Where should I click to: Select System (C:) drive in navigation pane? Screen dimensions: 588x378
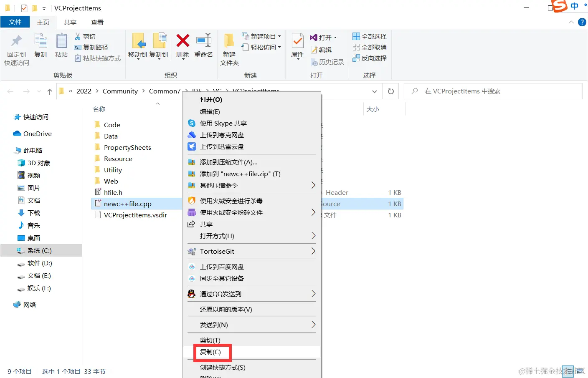(x=41, y=251)
